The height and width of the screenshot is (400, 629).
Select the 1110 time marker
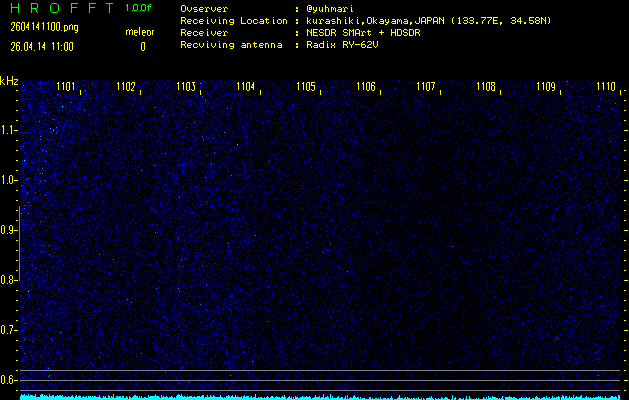click(x=605, y=87)
